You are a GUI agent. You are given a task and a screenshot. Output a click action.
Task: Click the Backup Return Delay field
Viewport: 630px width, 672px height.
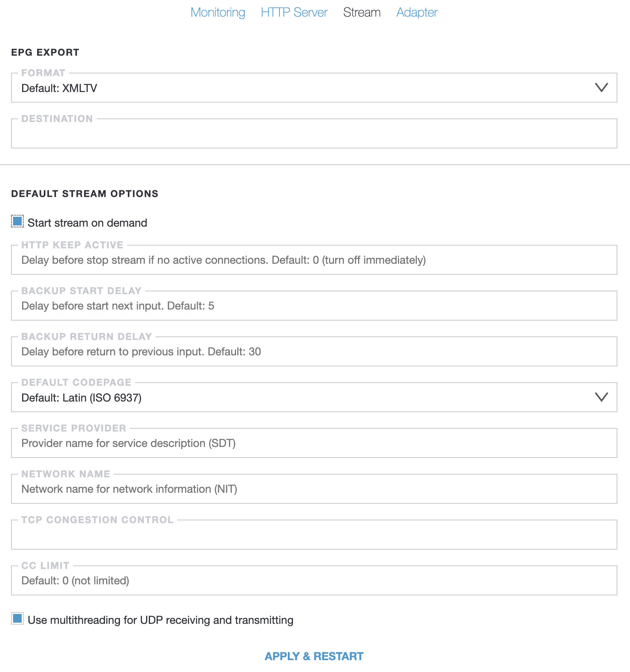click(314, 352)
